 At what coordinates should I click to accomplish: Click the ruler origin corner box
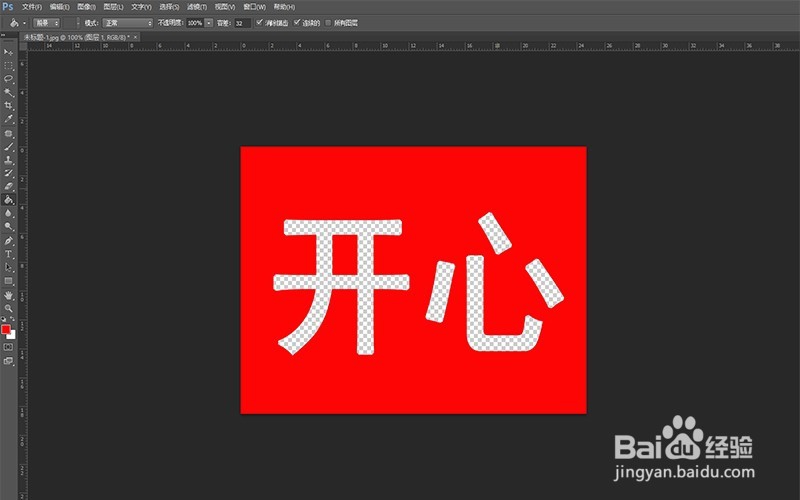(23, 46)
